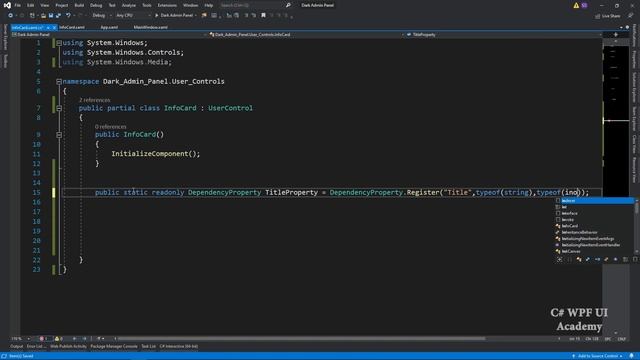640x360 pixels.
Task: Switch to the InfoCard.xaml tab
Action: (72, 27)
